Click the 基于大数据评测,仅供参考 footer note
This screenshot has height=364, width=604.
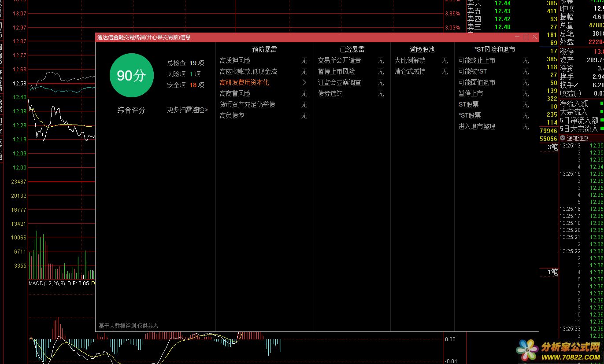pyautogui.click(x=128, y=326)
